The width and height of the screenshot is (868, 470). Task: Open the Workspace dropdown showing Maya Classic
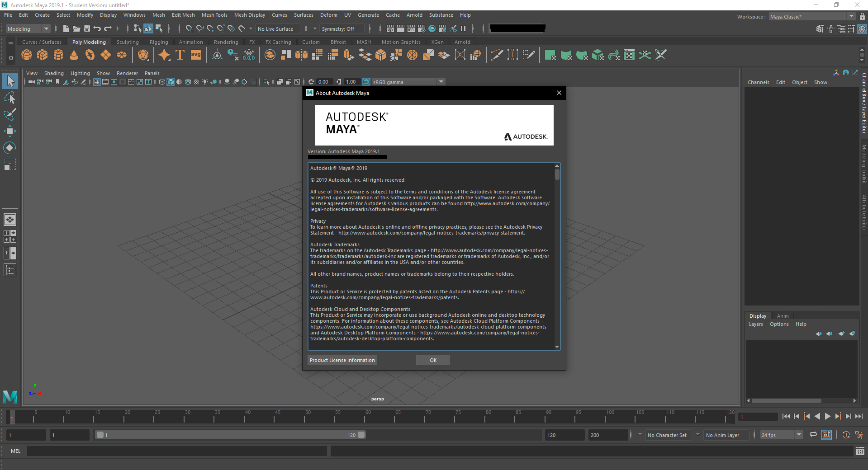pyautogui.click(x=850, y=16)
